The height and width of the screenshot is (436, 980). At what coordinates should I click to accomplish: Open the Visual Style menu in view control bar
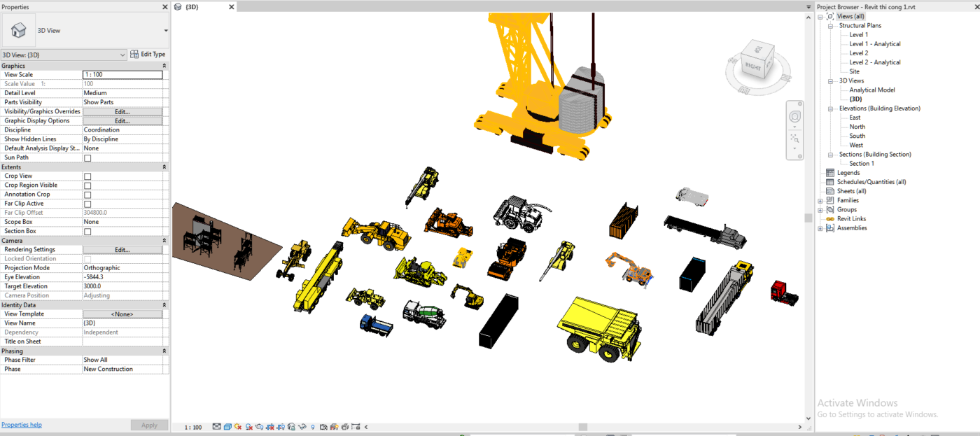click(228, 425)
